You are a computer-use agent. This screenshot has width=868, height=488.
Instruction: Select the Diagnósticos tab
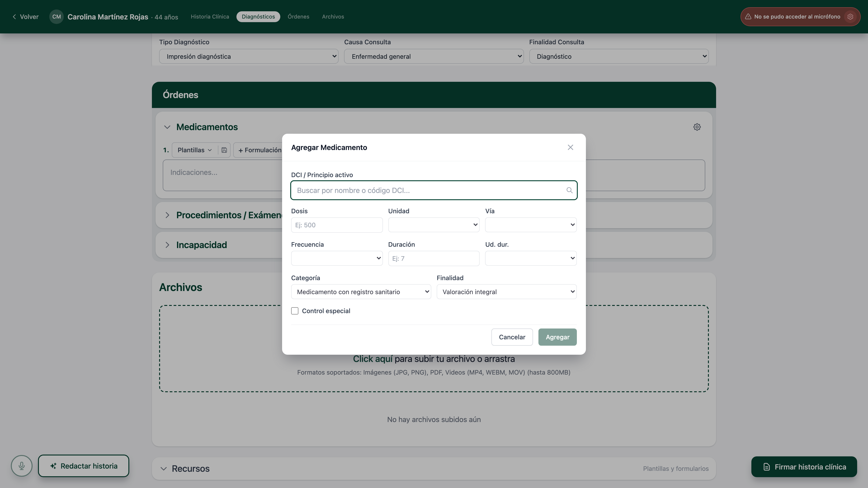258,16
